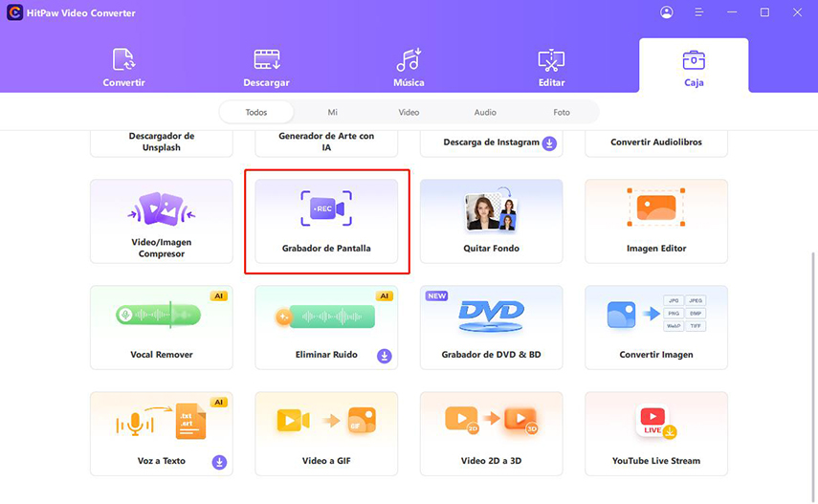
Task: Click the Grabador de DVD & BD label
Action: coord(492,355)
